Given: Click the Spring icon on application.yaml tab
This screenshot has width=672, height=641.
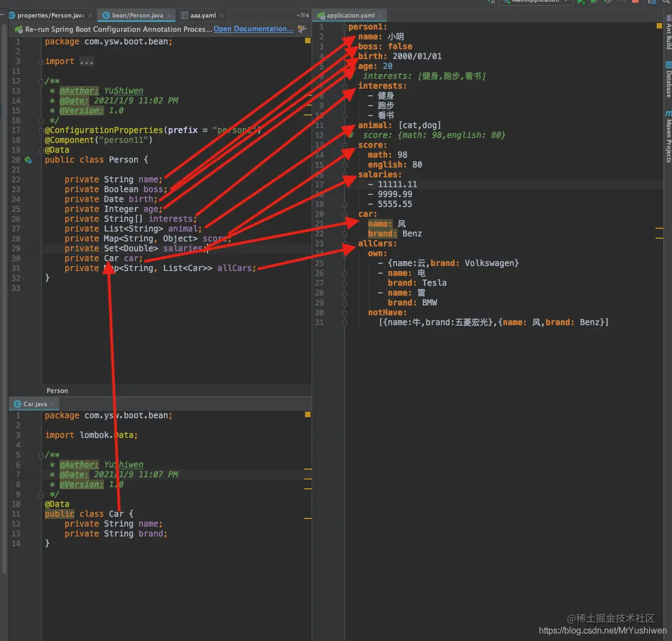Looking at the screenshot, I should pos(321,15).
